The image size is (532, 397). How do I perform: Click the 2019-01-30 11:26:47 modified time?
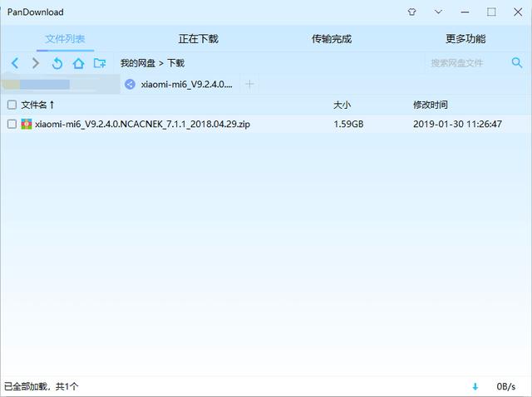point(457,124)
